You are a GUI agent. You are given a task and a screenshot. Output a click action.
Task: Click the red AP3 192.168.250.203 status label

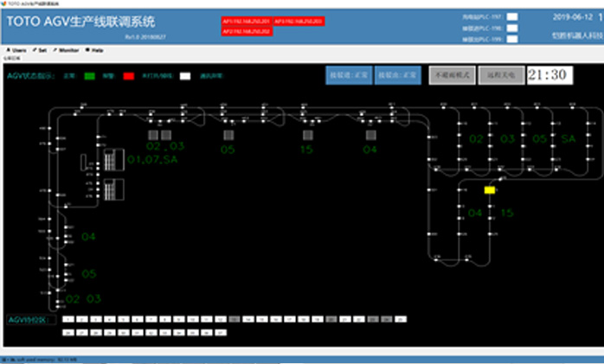point(299,21)
